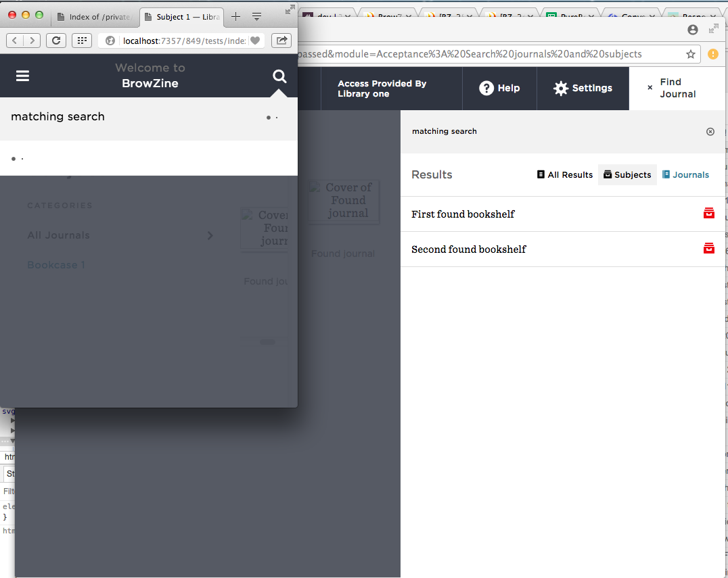
Task: Click the yellow warning icon in back window
Action: click(713, 54)
